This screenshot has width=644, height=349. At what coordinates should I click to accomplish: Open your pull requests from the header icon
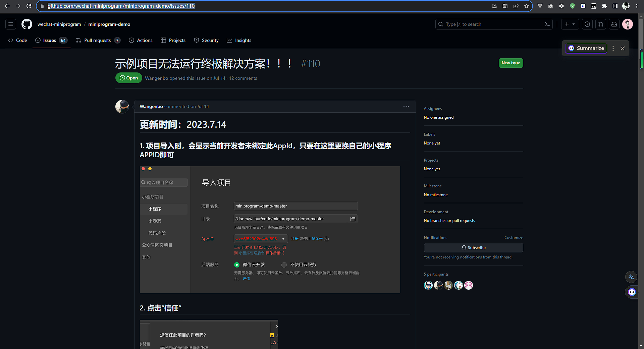[601, 24]
